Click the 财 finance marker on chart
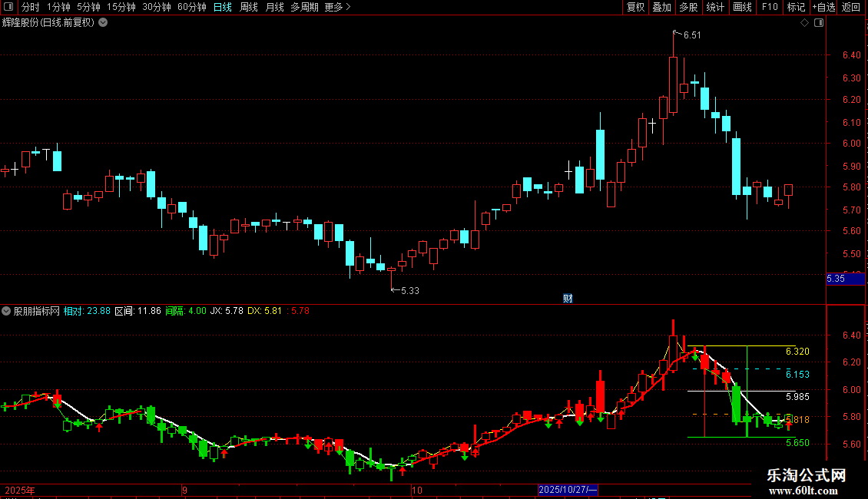Screen dimensions: 868x499 pos(568,298)
